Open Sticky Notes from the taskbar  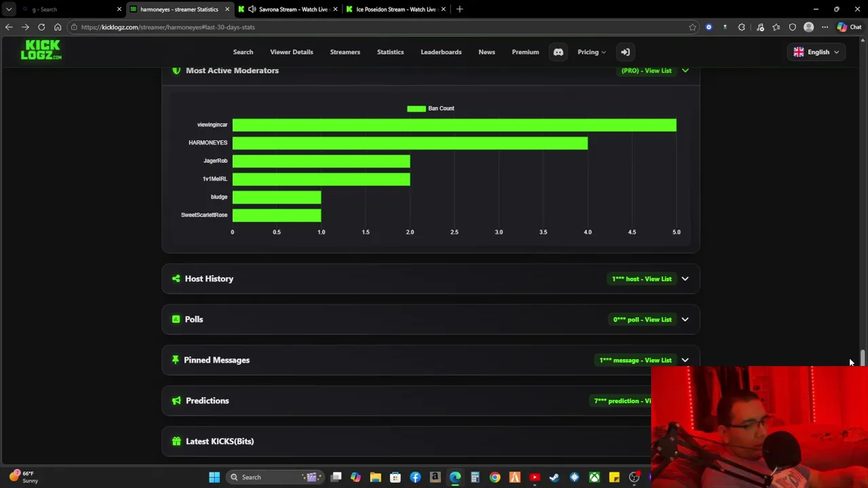click(614, 477)
